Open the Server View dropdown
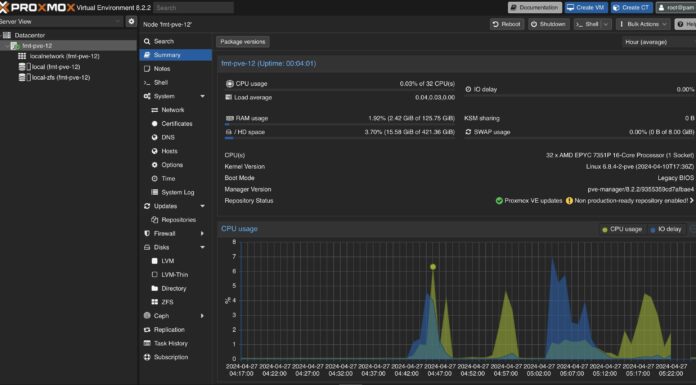Screen dimensions: 696x385 (x=62, y=21)
